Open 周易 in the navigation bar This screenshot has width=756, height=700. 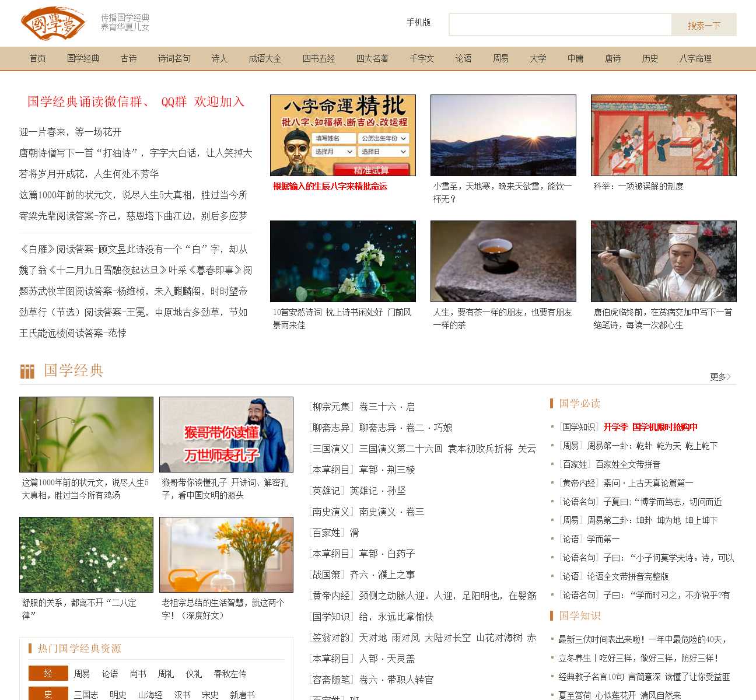(501, 58)
